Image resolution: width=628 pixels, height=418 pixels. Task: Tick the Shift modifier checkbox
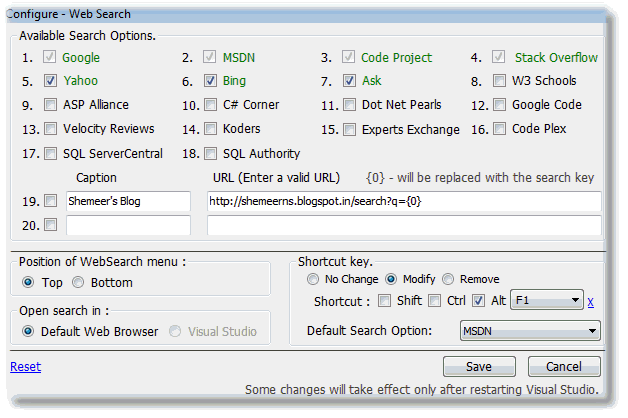pos(384,300)
